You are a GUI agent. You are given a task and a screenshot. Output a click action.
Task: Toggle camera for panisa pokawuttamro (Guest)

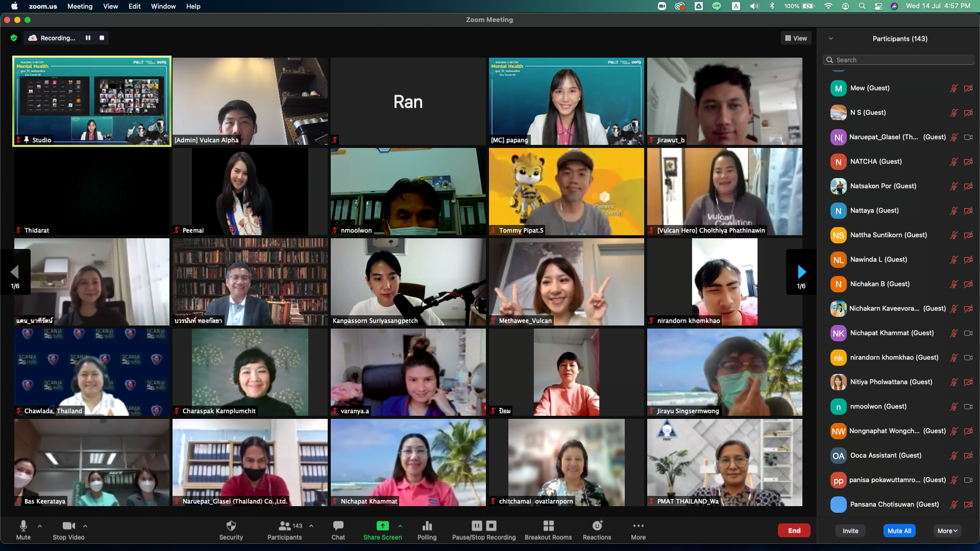tap(968, 480)
